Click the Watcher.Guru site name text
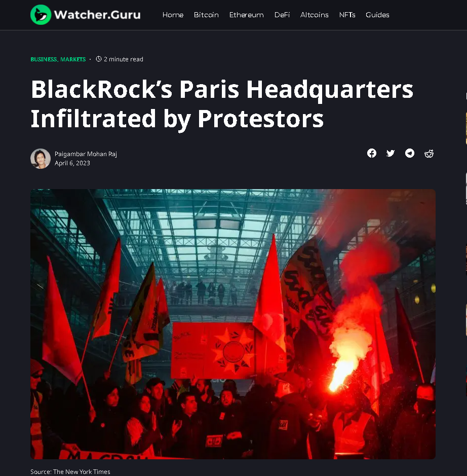 [97, 15]
